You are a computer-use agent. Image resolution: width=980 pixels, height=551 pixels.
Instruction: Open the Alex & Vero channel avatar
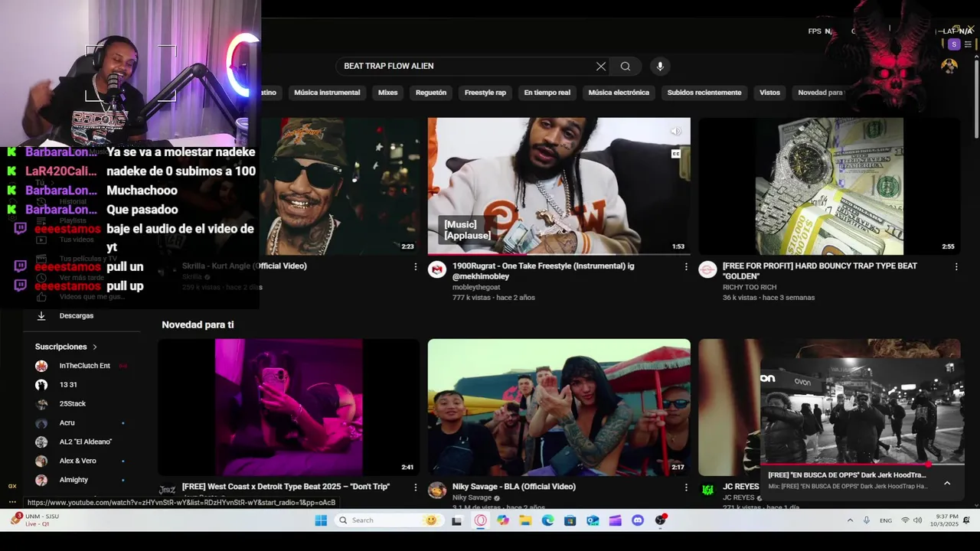pyautogui.click(x=41, y=461)
